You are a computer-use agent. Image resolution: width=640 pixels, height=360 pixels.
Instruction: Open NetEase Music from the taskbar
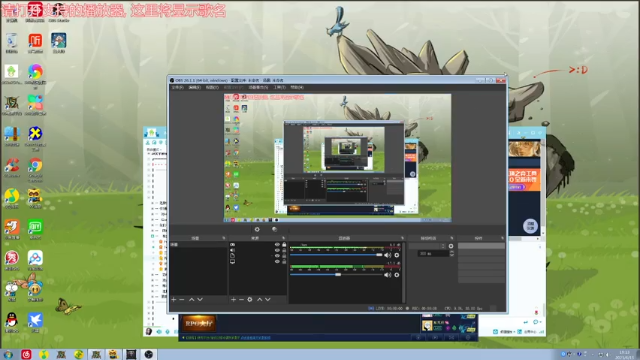[26, 354]
